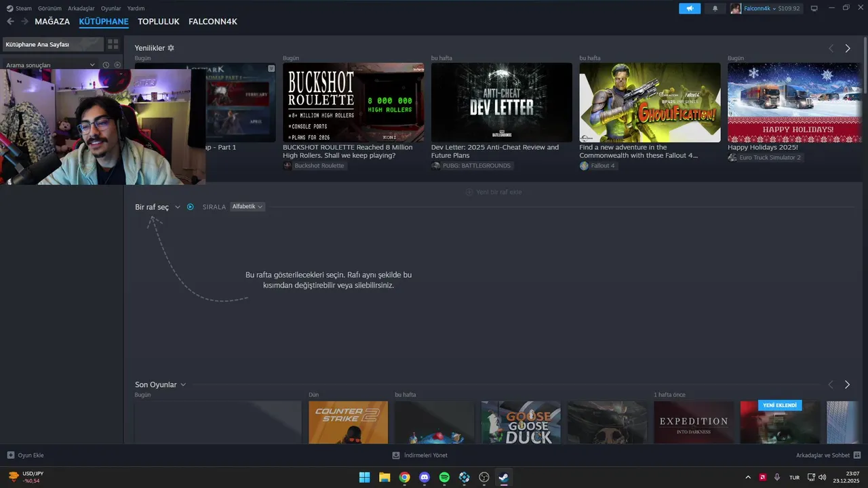
Task: Click the Falconn4k profile avatar
Action: (736, 8)
